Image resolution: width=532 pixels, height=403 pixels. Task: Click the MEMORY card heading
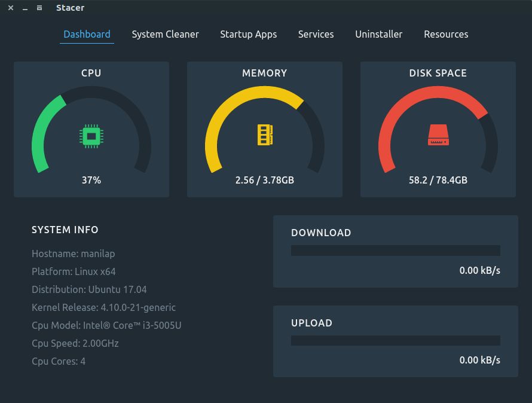265,73
